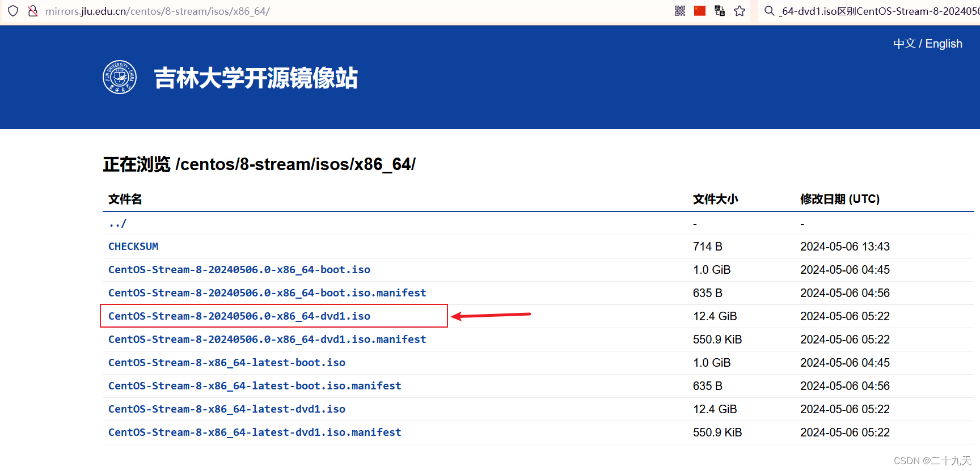This screenshot has width=980, height=471.
Task: Click the 12.4 GiB size of latest-dvd1.iso
Action: 715,409
